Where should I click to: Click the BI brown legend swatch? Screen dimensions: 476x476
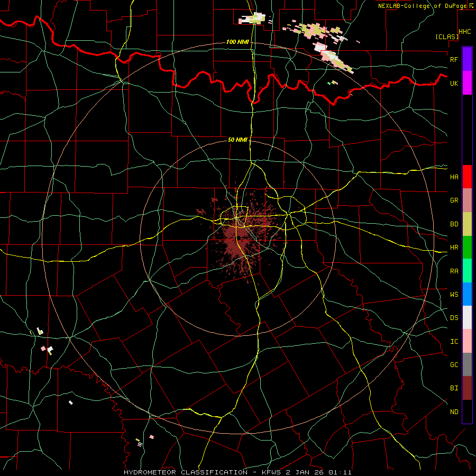click(467, 388)
